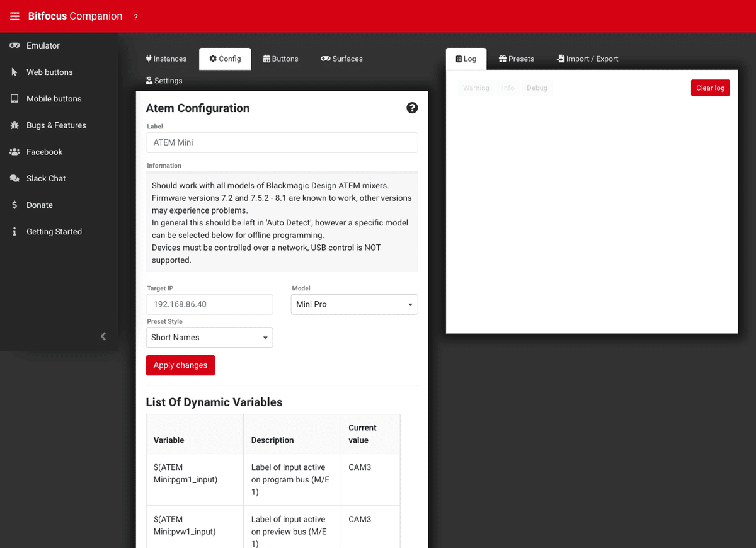Click List Of Dynamic Variables heading
The width and height of the screenshot is (756, 548).
(214, 402)
